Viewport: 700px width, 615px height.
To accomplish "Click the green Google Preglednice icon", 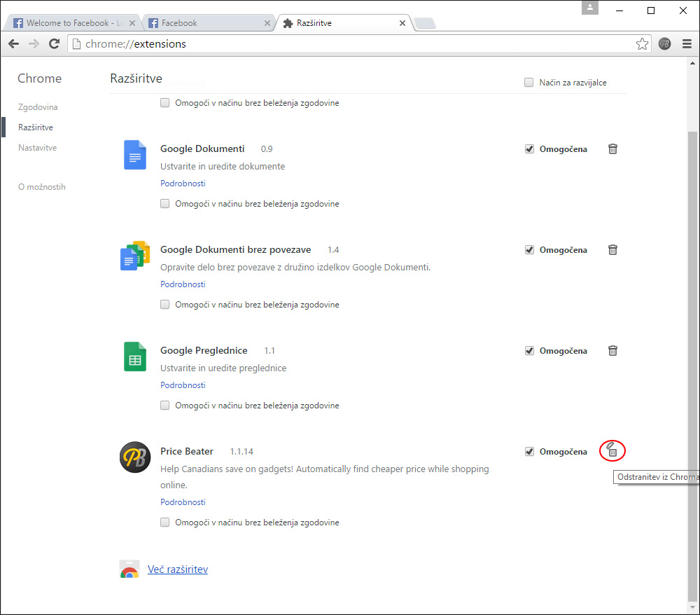I will 135,357.
